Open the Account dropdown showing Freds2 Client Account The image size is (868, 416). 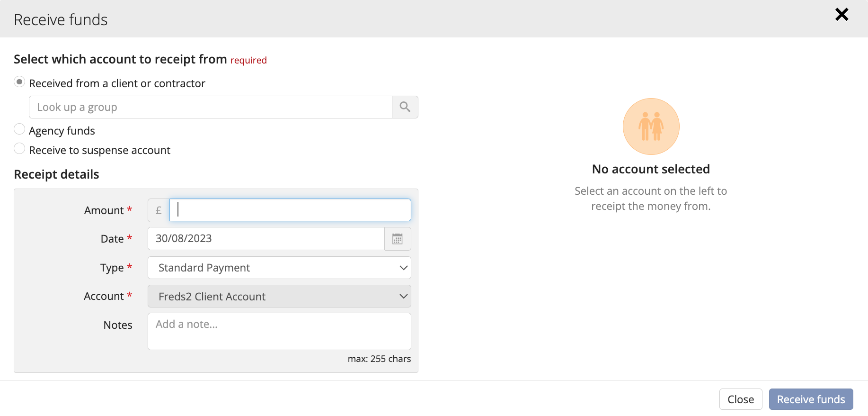coord(279,296)
